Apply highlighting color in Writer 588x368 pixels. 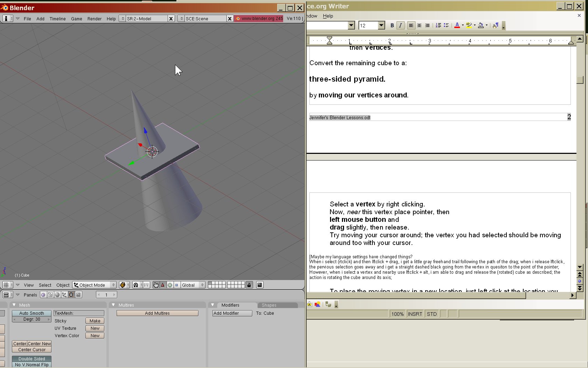[469, 25]
